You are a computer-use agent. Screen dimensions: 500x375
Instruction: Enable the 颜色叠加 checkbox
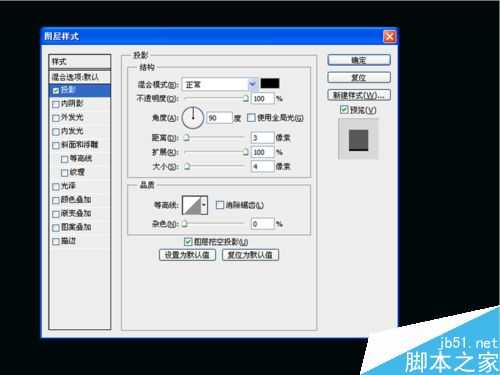click(x=56, y=200)
